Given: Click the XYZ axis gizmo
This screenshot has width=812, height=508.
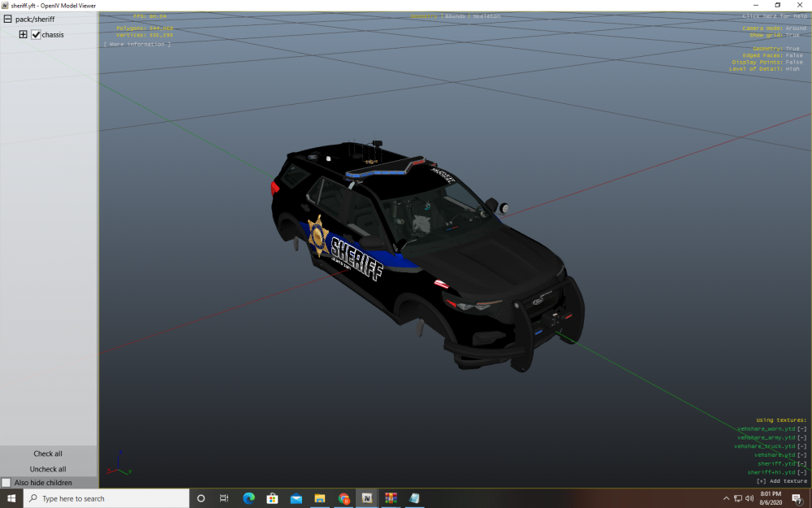Looking at the screenshot, I should click(119, 463).
